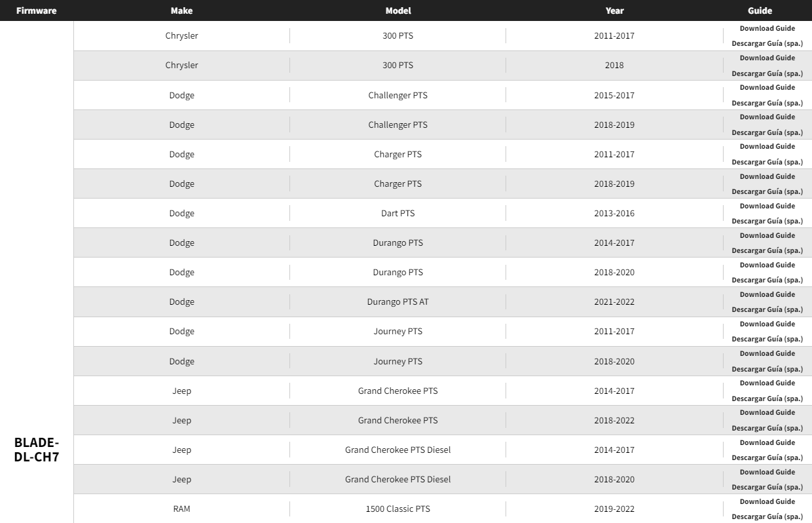The height and width of the screenshot is (523, 812).
Task: Download Guide for Journey PTS 2018-2020
Action: (767, 353)
